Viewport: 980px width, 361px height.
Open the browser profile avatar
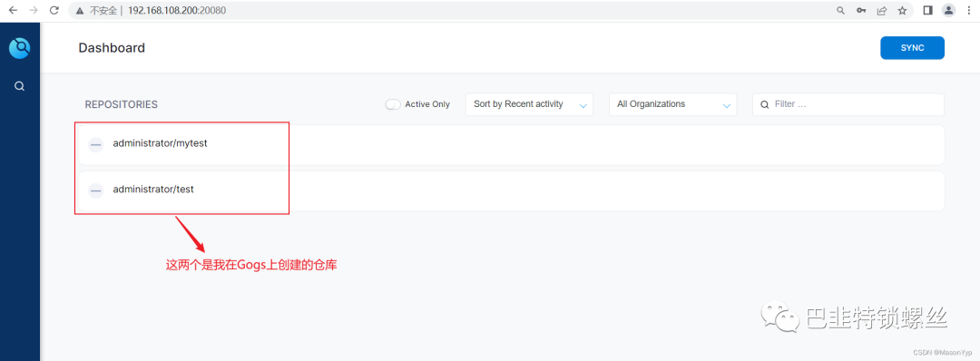click(949, 10)
